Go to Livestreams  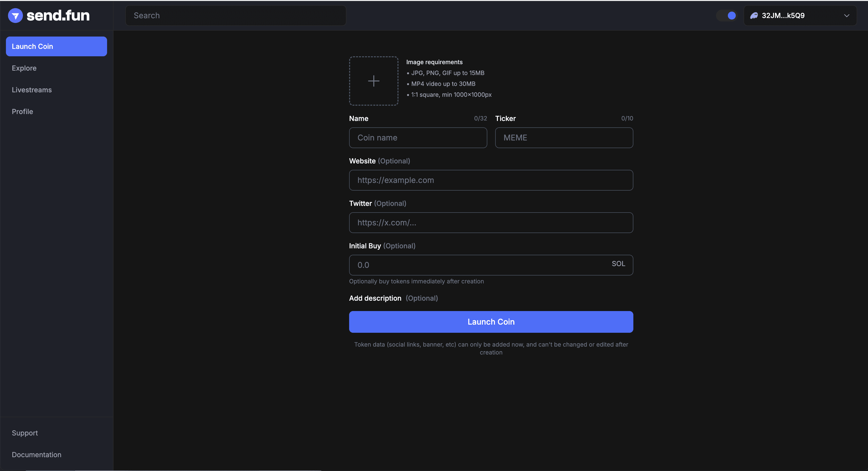tap(32, 90)
